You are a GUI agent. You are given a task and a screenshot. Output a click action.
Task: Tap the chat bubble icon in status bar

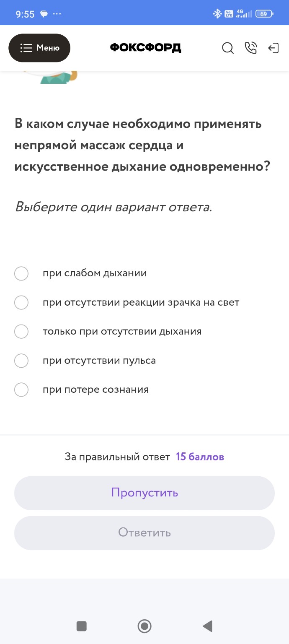[44, 13]
